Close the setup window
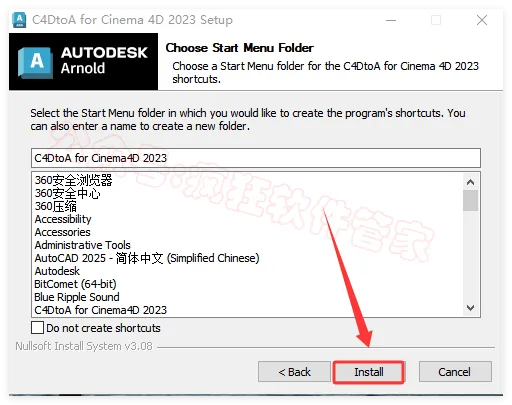 pos(482,20)
